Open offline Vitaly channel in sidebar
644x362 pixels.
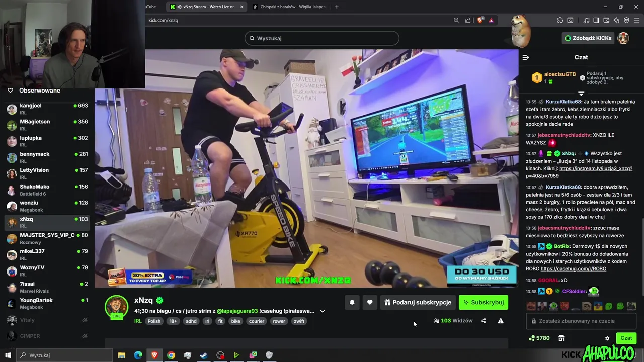(x=47, y=320)
